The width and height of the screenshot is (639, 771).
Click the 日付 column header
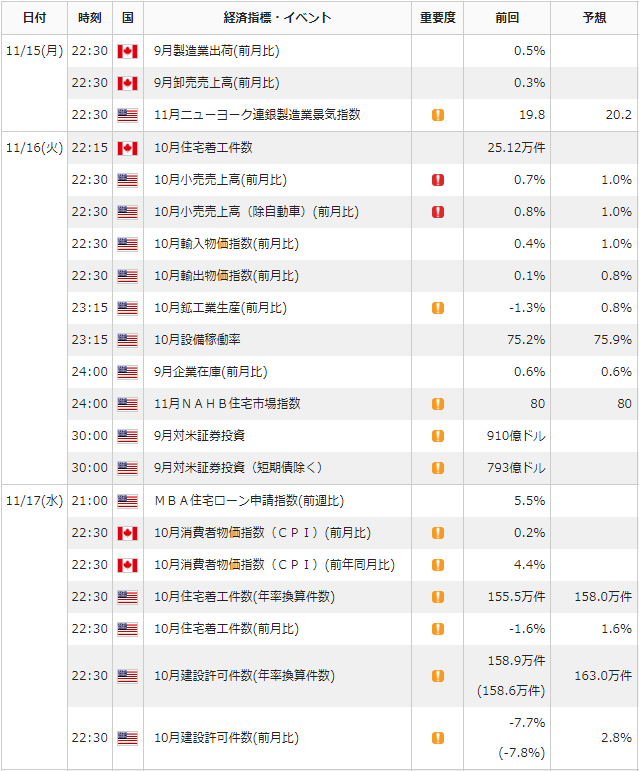click(34, 18)
